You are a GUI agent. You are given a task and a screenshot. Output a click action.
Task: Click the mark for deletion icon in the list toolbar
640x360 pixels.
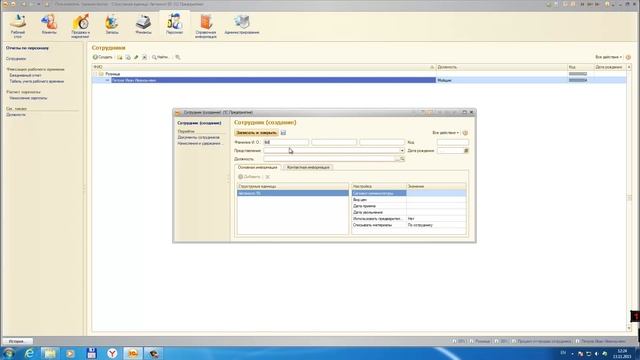click(144, 57)
